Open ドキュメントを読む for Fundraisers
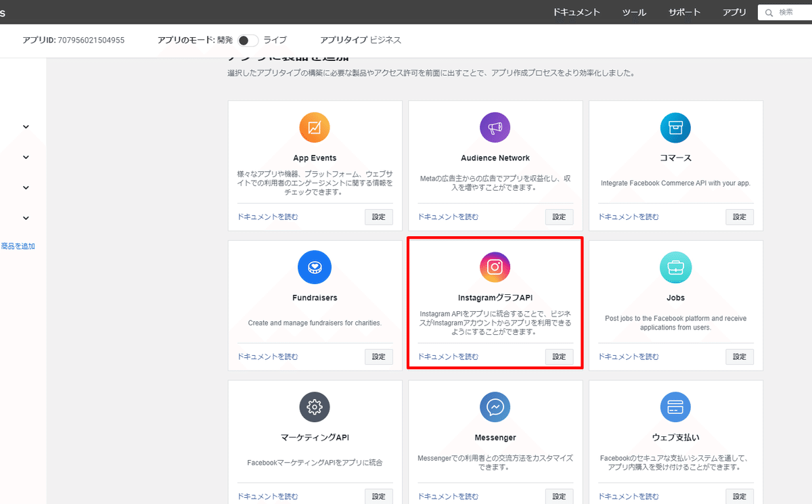This screenshot has height=504, width=812. [x=268, y=357]
